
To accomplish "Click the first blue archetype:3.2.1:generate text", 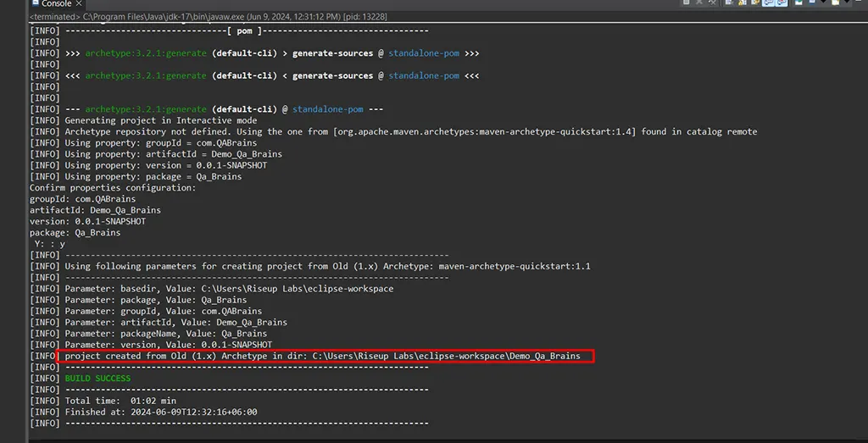I will point(145,53).
